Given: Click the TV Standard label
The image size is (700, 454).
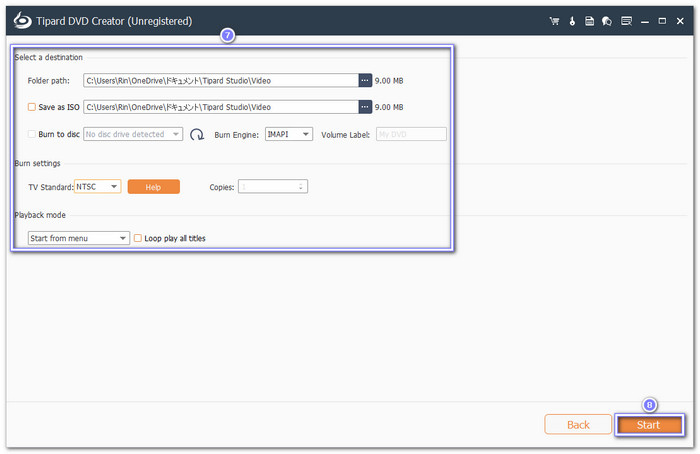Looking at the screenshot, I should point(50,187).
